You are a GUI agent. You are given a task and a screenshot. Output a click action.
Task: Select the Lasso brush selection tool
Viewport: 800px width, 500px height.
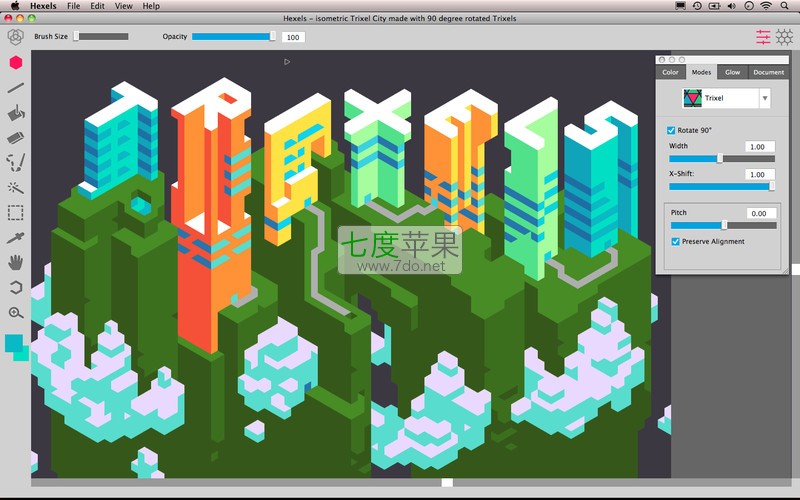point(16,163)
